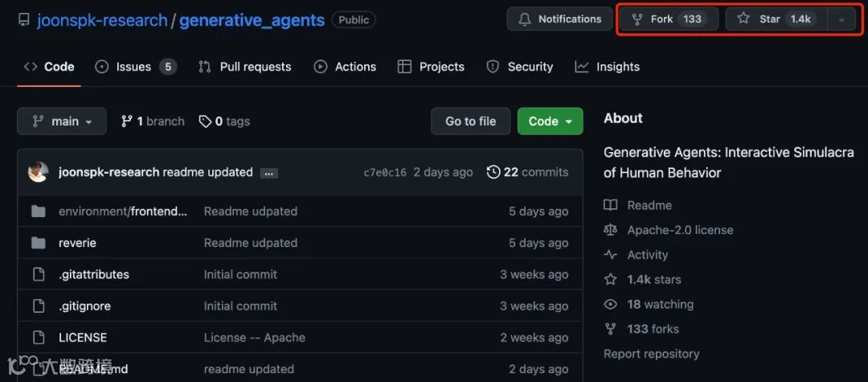
Task: Click '2 weeks ago' in LICENSE row
Action: (x=534, y=338)
